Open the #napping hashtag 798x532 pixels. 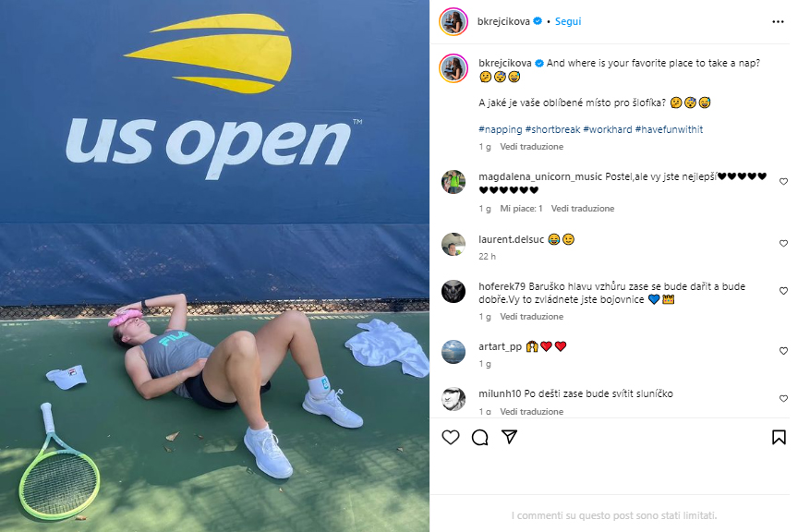point(501,129)
